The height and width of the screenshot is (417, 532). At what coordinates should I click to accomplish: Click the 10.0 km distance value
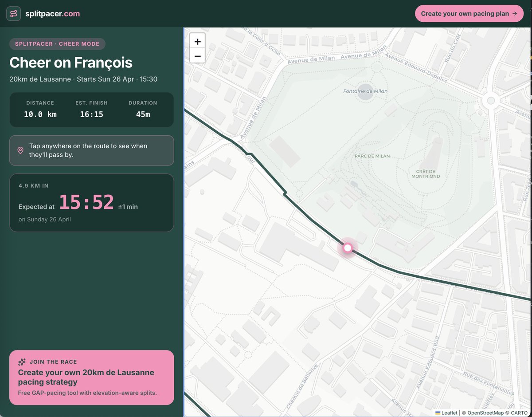click(40, 114)
